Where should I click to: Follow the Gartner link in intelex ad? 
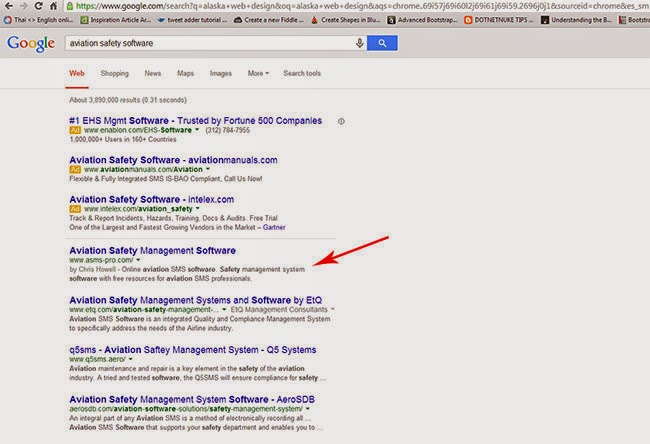pyautogui.click(x=274, y=227)
